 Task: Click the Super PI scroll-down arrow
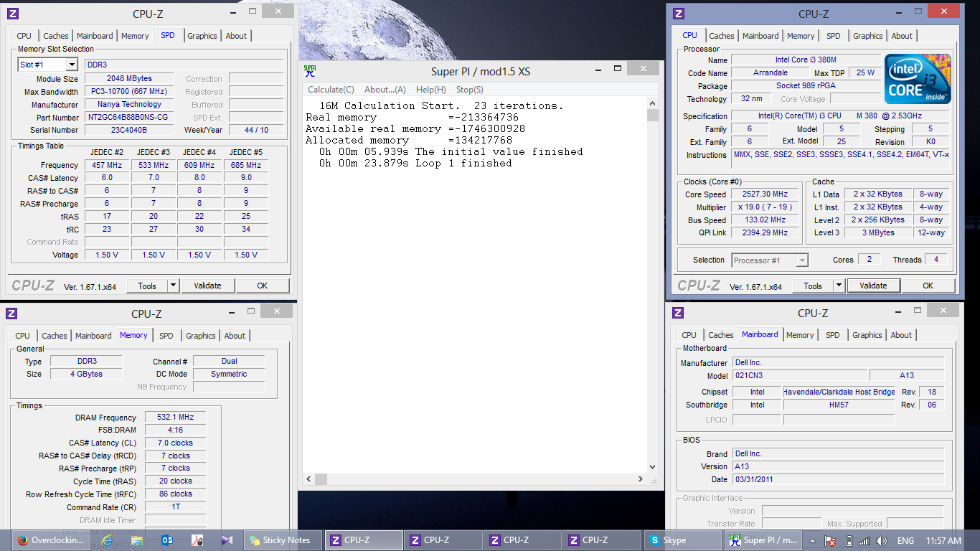coord(653,466)
